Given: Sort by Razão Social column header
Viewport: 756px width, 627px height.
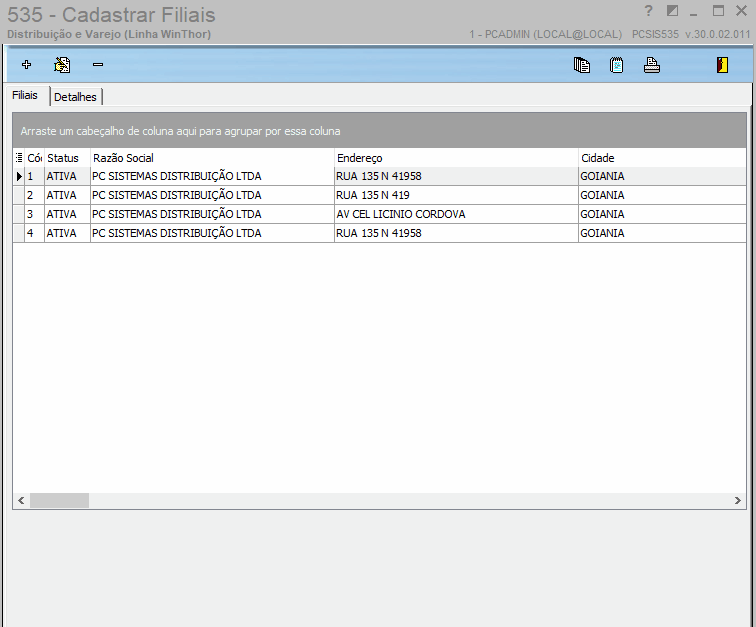Looking at the screenshot, I should point(212,158).
